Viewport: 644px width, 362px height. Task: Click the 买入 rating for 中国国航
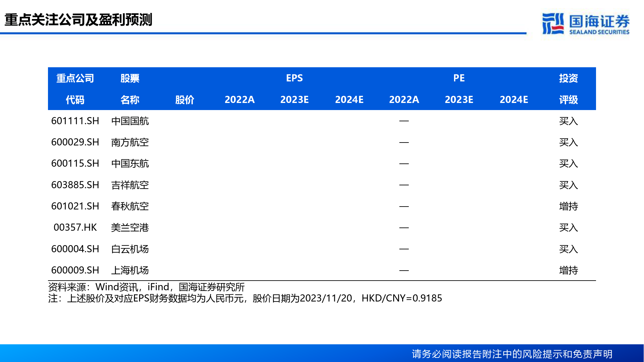pos(569,121)
